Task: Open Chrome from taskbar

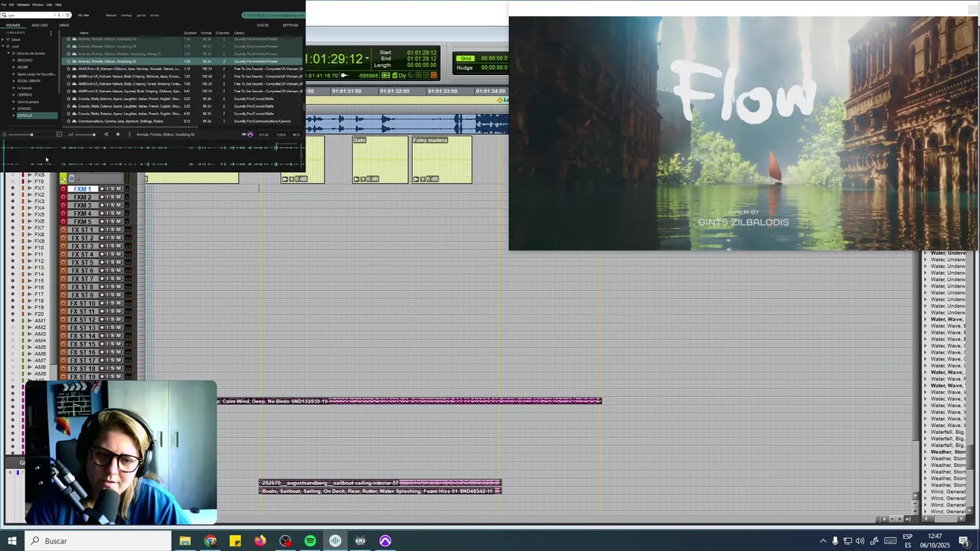Action: point(211,541)
